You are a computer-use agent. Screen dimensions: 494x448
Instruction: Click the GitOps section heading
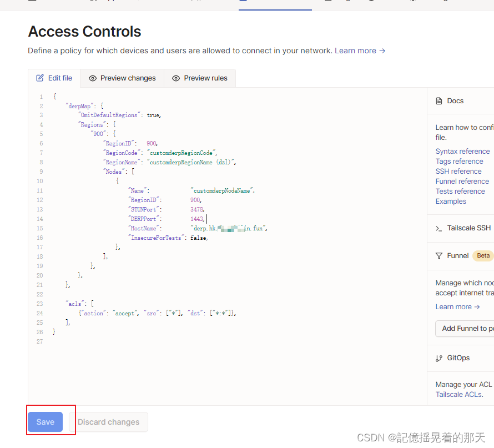pos(458,358)
